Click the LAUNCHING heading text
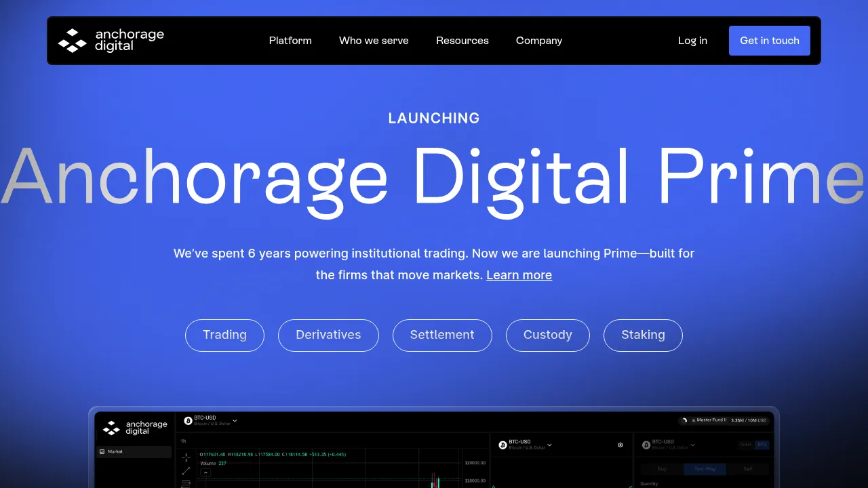 click(434, 119)
